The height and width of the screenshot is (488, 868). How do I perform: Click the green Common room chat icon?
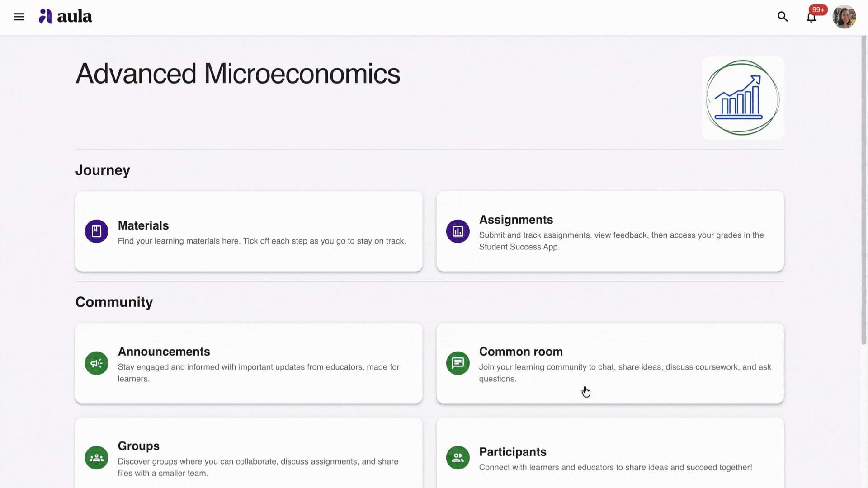tap(458, 363)
